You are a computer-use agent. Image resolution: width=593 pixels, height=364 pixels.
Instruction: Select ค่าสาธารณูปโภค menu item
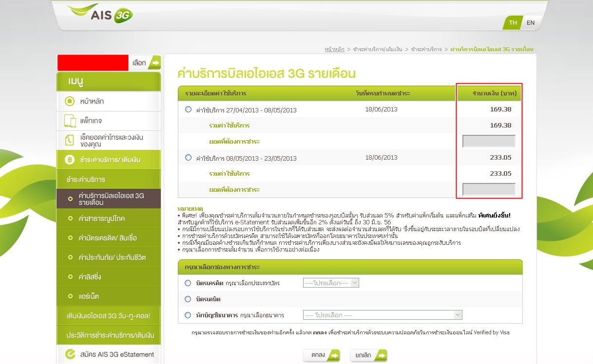[x=109, y=218]
